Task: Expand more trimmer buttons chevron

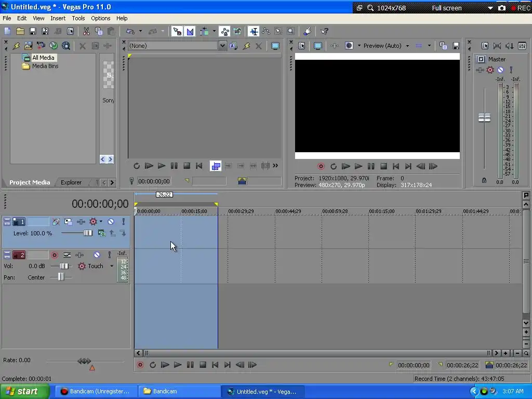Action: click(x=275, y=166)
